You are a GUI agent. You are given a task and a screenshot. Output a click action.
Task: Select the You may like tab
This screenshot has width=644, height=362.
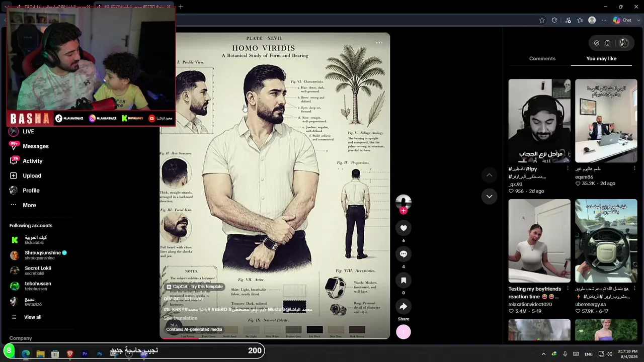(x=601, y=58)
